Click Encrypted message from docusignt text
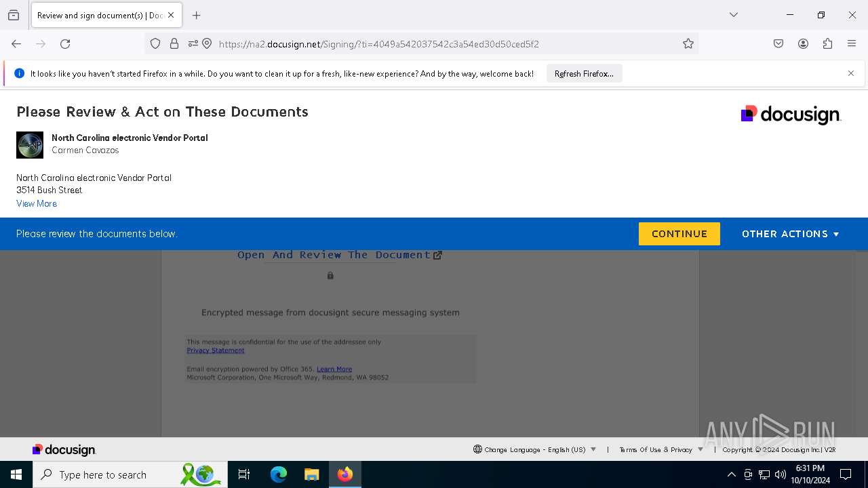Viewport: 868px width, 488px height. 330,312
